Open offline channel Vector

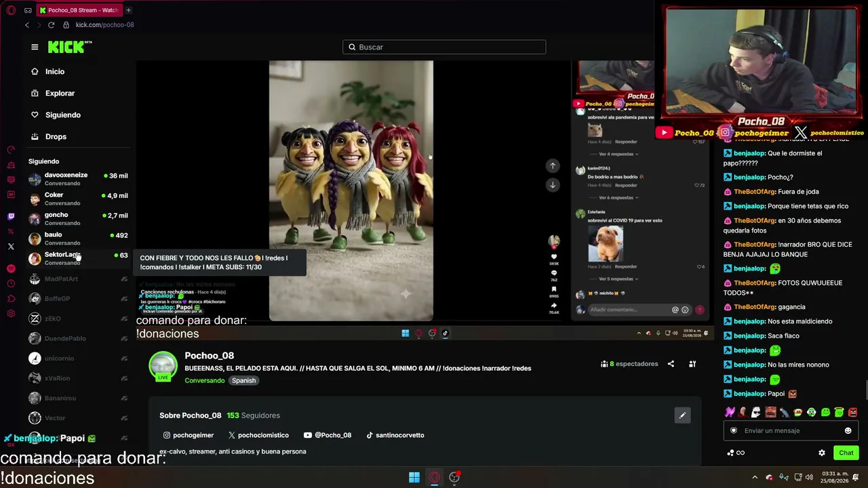[78, 418]
